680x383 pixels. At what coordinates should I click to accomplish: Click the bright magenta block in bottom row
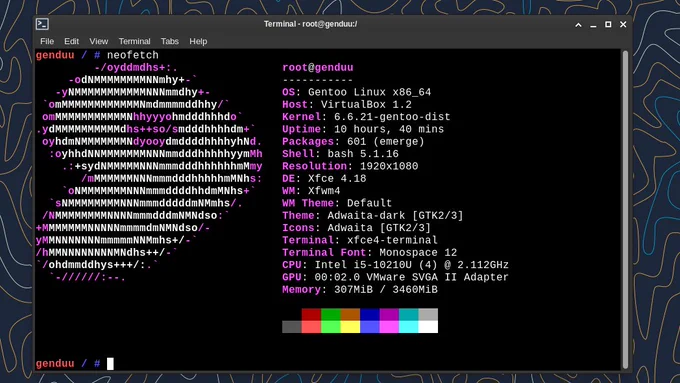tap(389, 327)
